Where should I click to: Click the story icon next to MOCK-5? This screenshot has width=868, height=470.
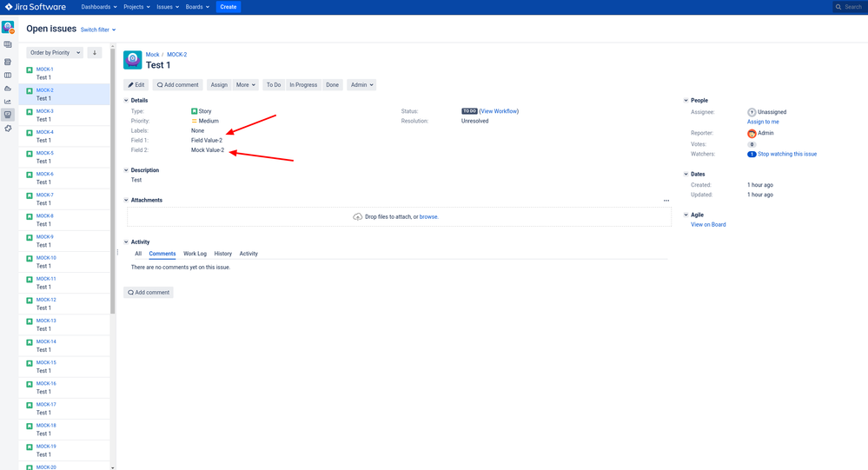[30, 154]
